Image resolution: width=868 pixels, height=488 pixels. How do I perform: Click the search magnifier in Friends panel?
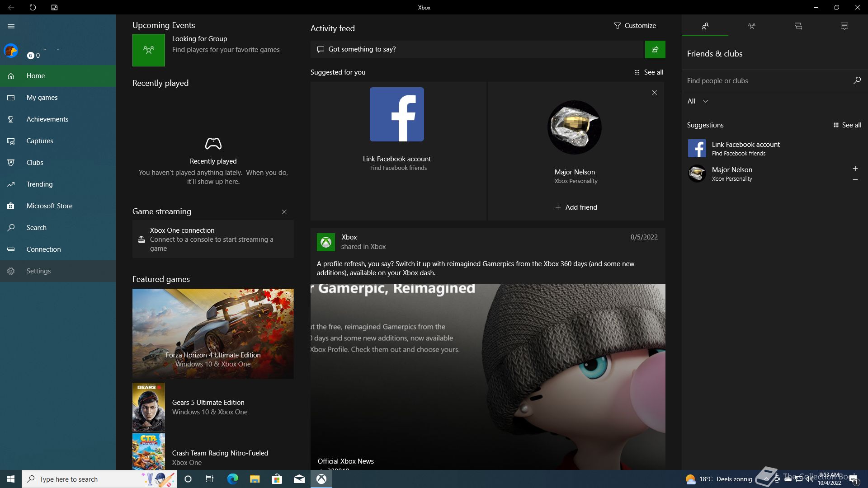click(x=857, y=80)
